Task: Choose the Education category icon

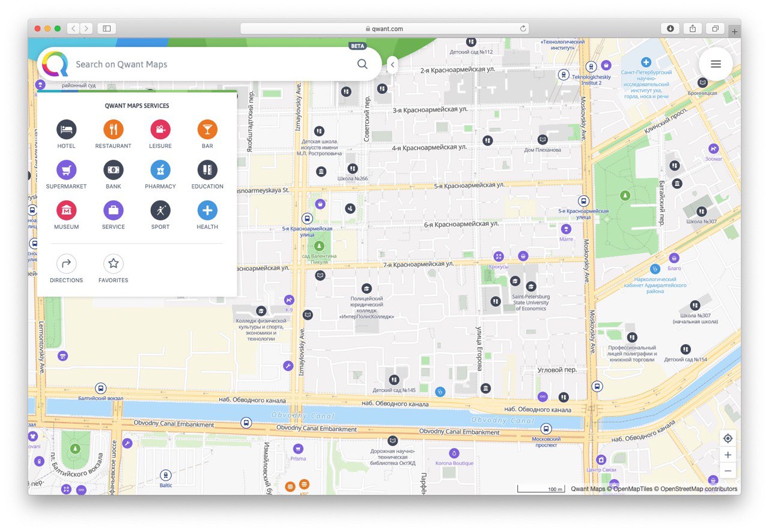Action: [207, 170]
